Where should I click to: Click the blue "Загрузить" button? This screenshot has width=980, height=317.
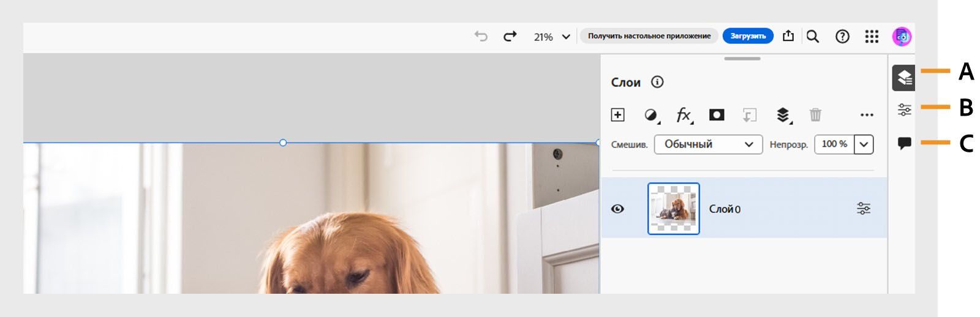pos(748,36)
